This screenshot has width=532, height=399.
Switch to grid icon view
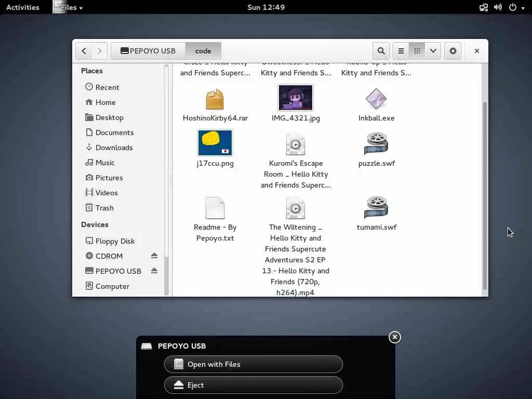point(417,51)
